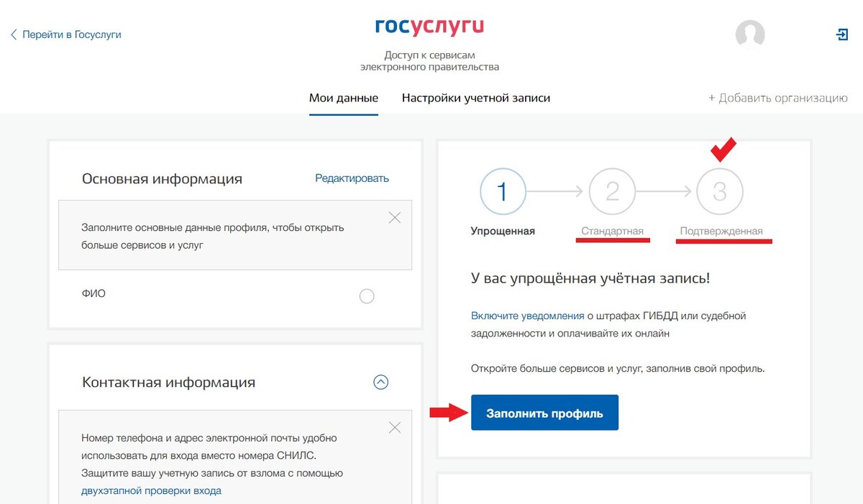Open the Включите уведомления link

527,316
